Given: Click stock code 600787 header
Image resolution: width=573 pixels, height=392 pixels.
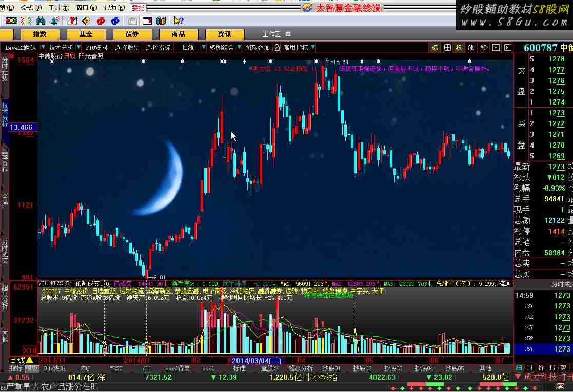Looking at the screenshot, I should [x=540, y=48].
